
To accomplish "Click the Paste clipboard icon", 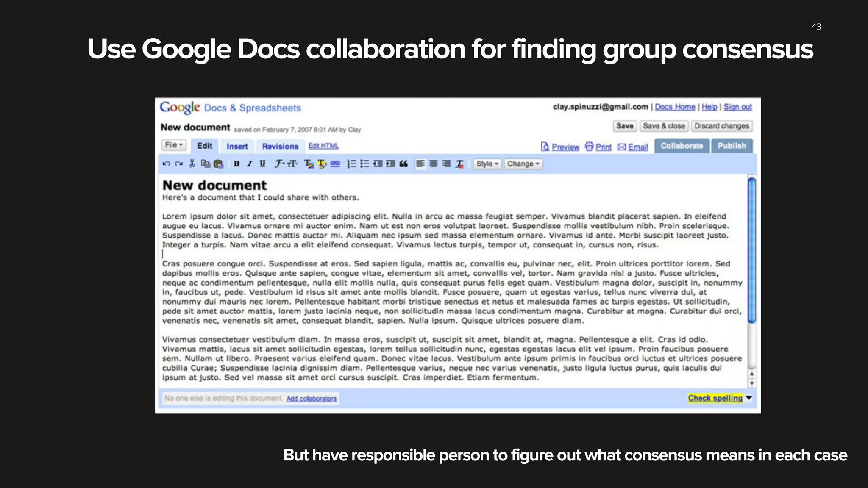I will [x=219, y=164].
